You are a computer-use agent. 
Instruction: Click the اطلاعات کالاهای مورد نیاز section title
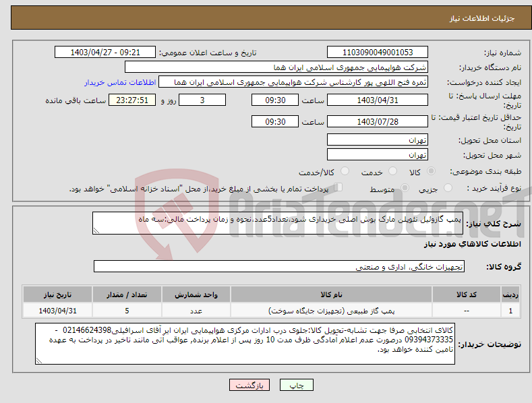coord(472,244)
